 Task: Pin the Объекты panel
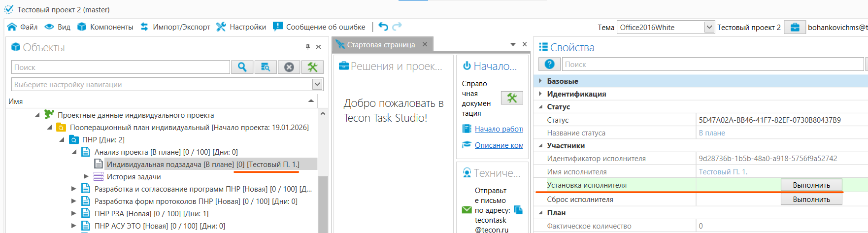[308, 47]
